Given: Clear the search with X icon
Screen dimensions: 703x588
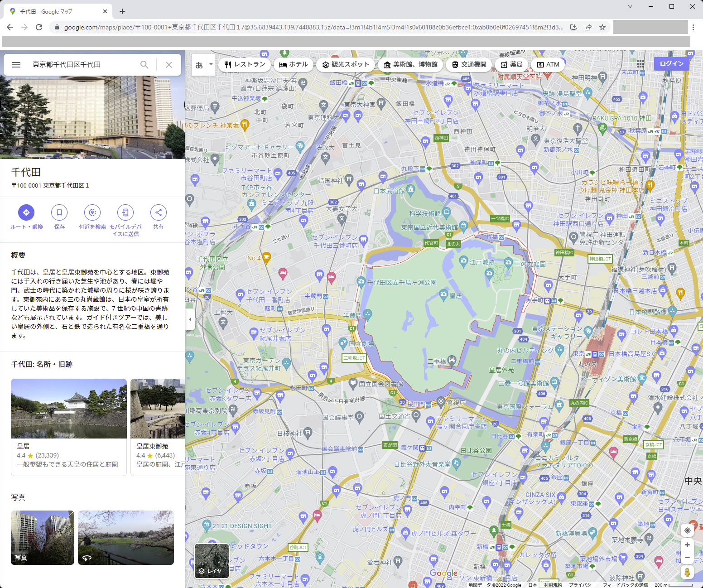Looking at the screenshot, I should click(169, 65).
